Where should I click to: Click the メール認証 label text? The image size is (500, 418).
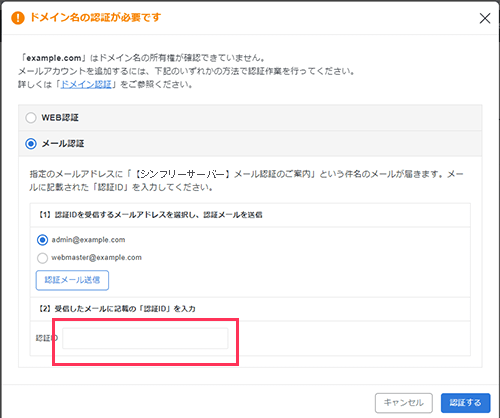(x=63, y=144)
